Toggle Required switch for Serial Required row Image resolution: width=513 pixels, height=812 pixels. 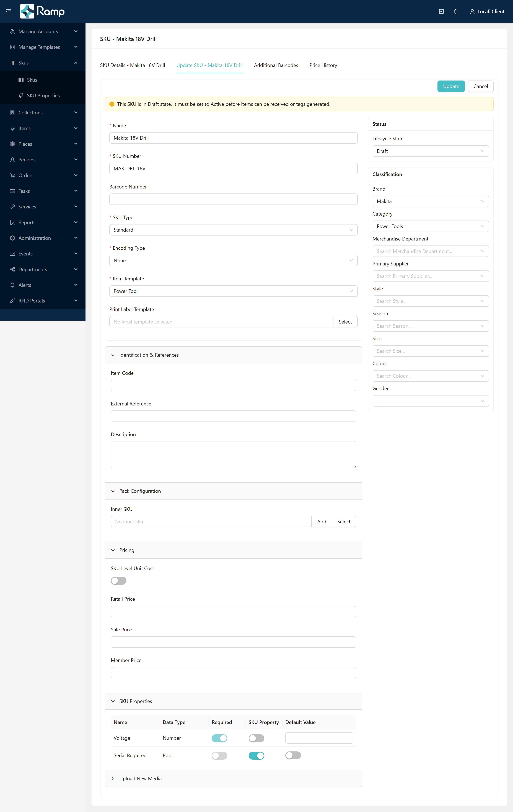pyautogui.click(x=219, y=756)
